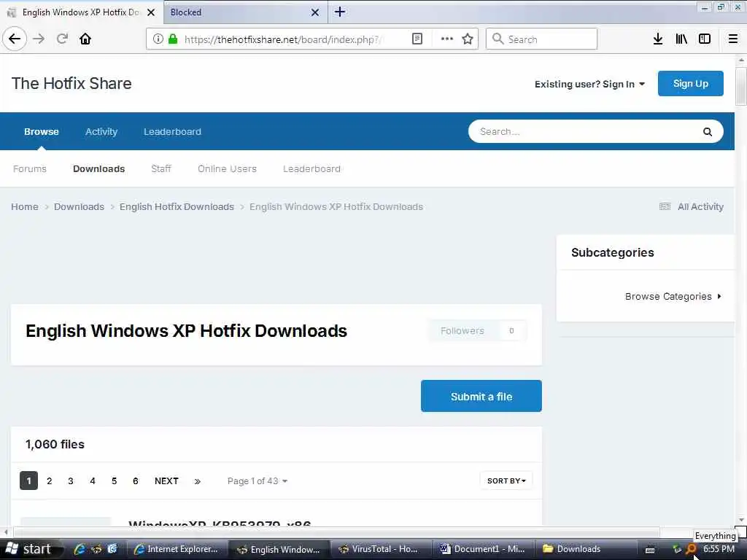747x560 pixels.
Task: Open Leaderboard in the sub-menu row
Action: (311, 168)
